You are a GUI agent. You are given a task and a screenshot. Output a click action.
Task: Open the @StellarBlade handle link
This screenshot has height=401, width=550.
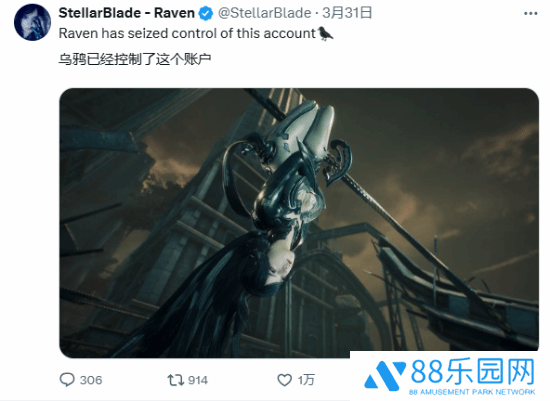(264, 13)
